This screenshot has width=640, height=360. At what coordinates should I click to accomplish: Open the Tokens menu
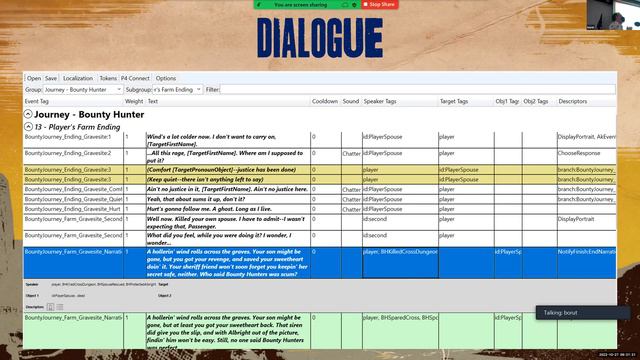point(108,78)
